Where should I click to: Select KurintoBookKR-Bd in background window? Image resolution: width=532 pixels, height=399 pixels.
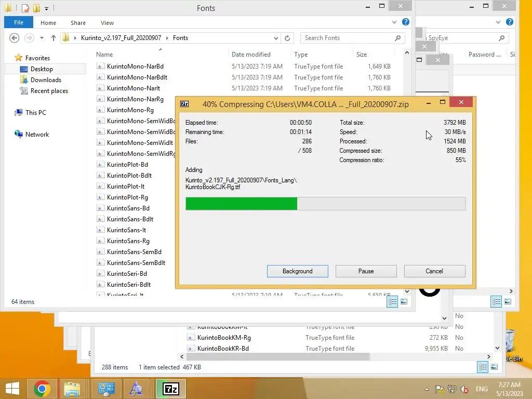(223, 349)
